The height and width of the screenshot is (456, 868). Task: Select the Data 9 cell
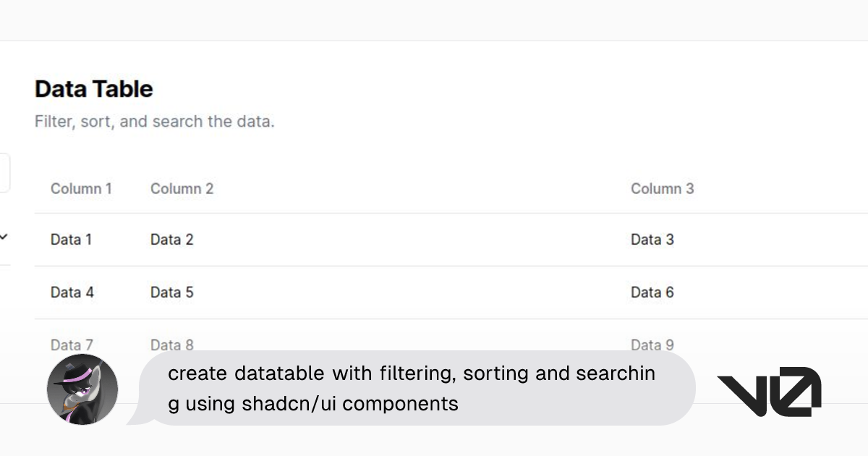coord(652,345)
